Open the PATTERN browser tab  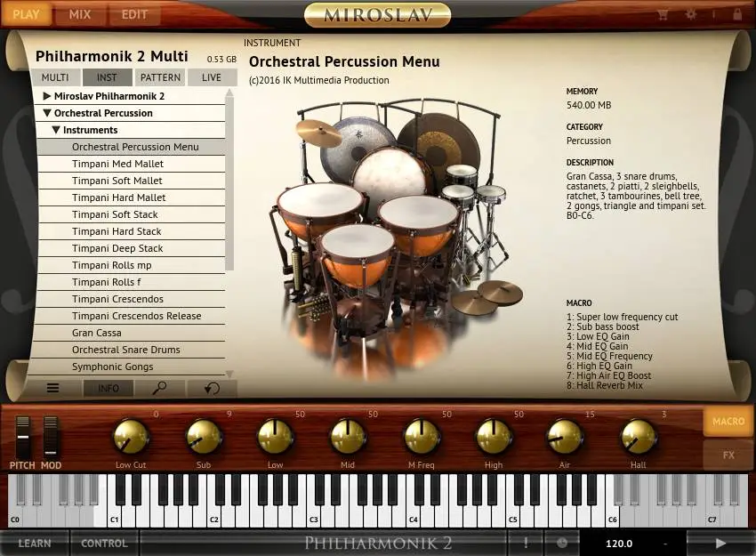tap(160, 77)
